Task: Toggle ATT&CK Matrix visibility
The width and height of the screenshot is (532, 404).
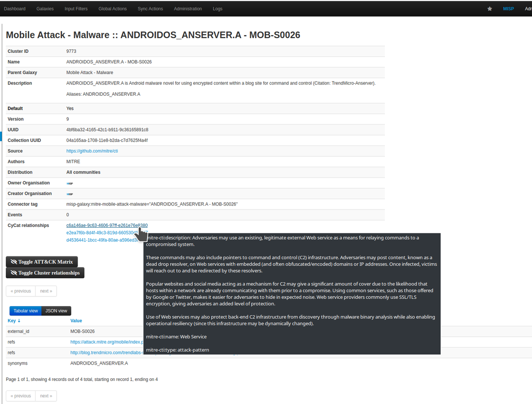Action: click(x=42, y=261)
